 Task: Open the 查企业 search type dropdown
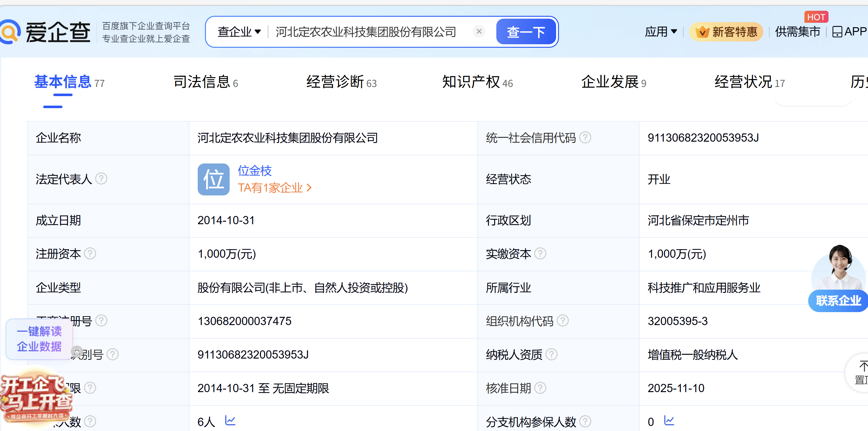click(239, 32)
